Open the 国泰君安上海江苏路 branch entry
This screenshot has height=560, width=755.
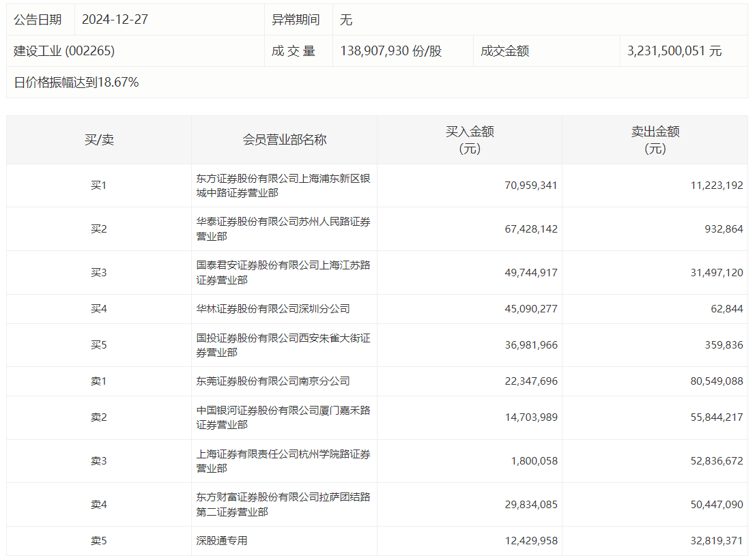283,272
